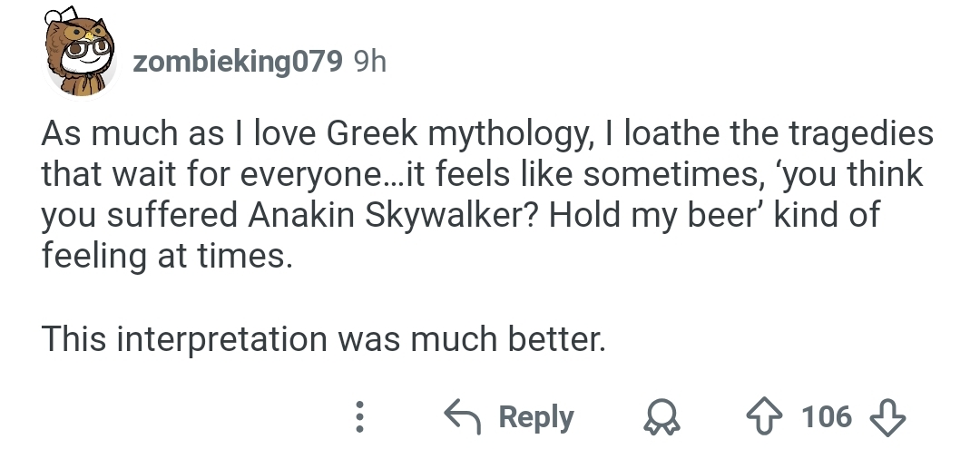Downvote the comment with the down arrow
Image resolution: width=980 pixels, height=449 pixels.
pos(888,417)
